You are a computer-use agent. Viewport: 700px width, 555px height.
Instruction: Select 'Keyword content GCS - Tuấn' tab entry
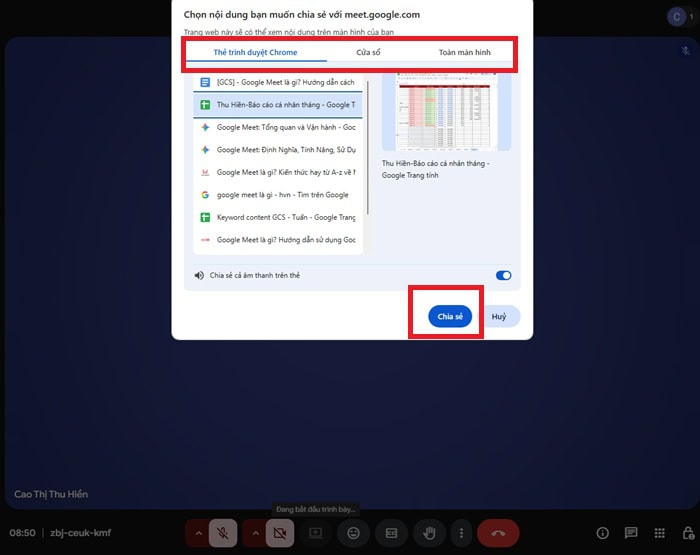278,217
